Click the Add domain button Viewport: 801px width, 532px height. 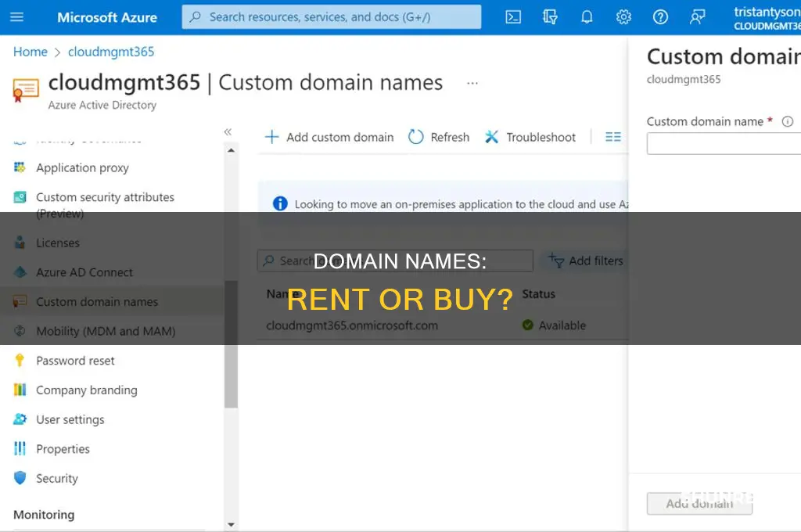coord(699,503)
